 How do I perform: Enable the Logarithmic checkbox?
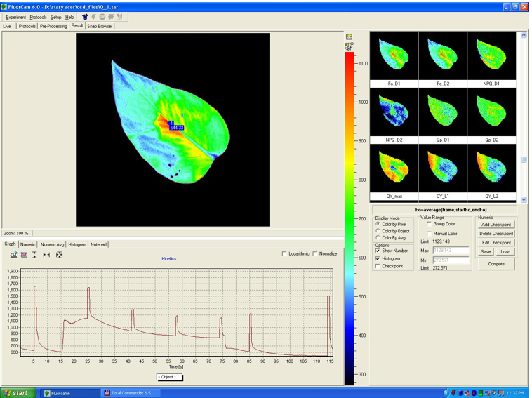[x=284, y=253]
